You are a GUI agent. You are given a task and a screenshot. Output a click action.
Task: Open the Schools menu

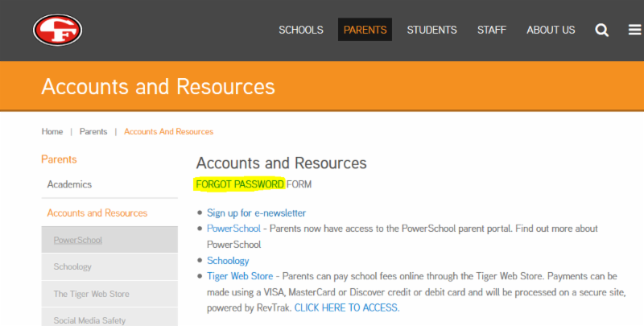301,31
